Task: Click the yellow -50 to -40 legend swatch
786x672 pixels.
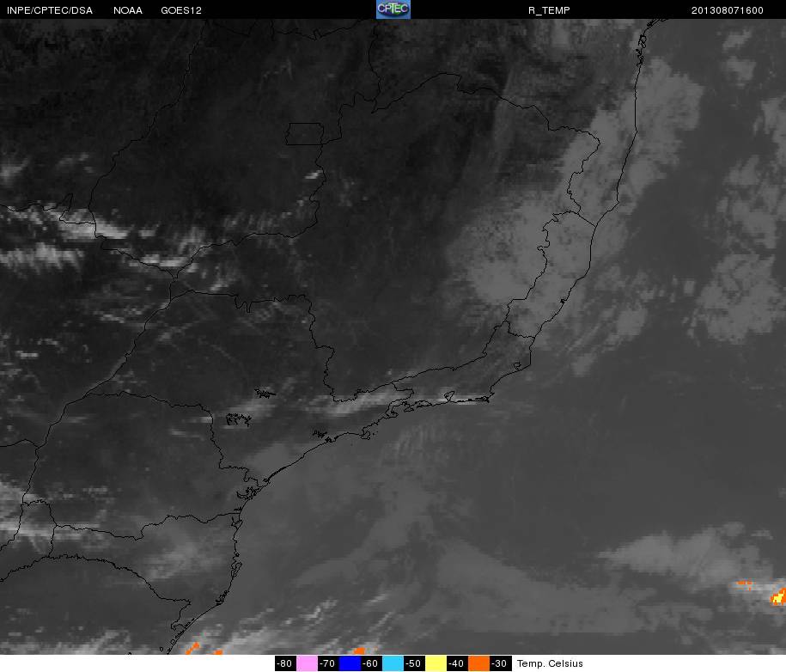Action: tap(436, 663)
